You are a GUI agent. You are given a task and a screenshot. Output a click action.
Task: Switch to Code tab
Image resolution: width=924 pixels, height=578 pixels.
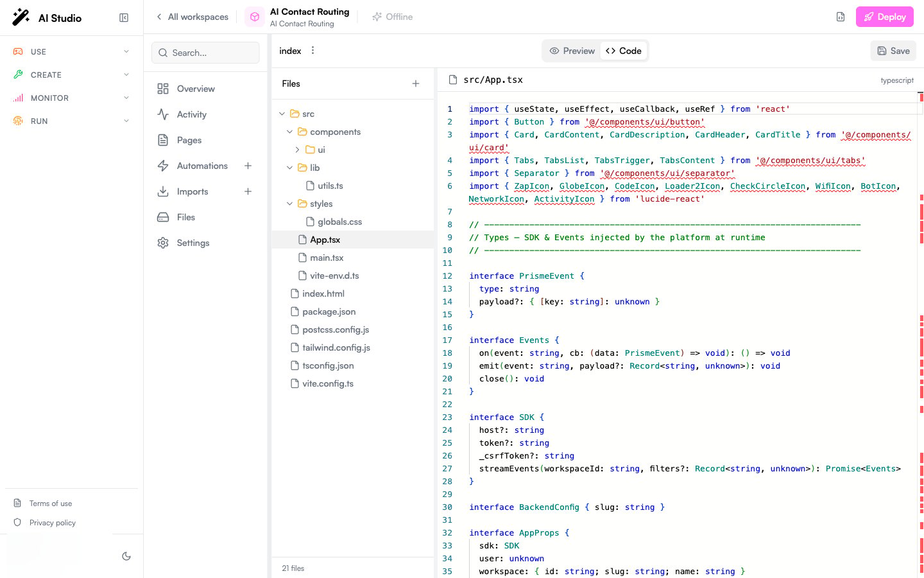click(624, 51)
